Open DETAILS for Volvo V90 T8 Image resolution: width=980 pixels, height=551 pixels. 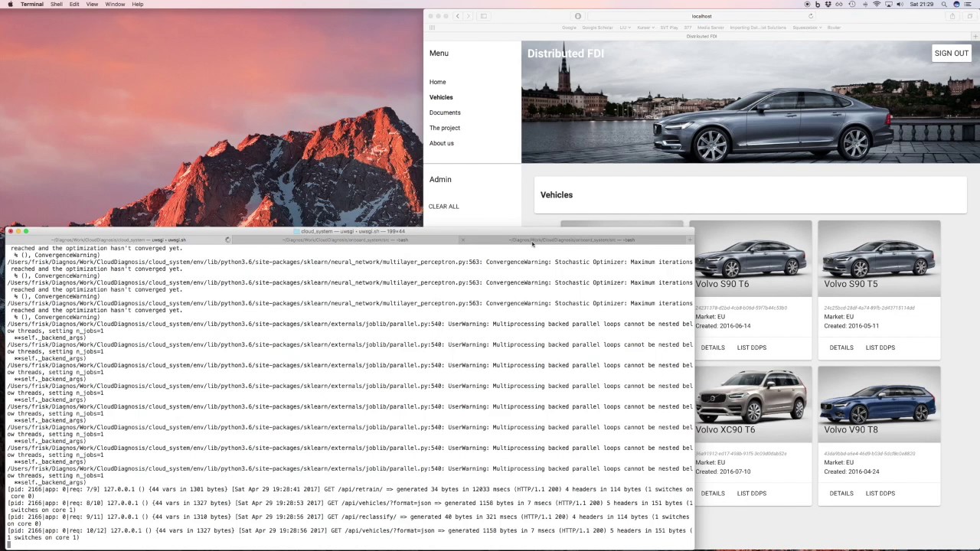click(x=841, y=494)
